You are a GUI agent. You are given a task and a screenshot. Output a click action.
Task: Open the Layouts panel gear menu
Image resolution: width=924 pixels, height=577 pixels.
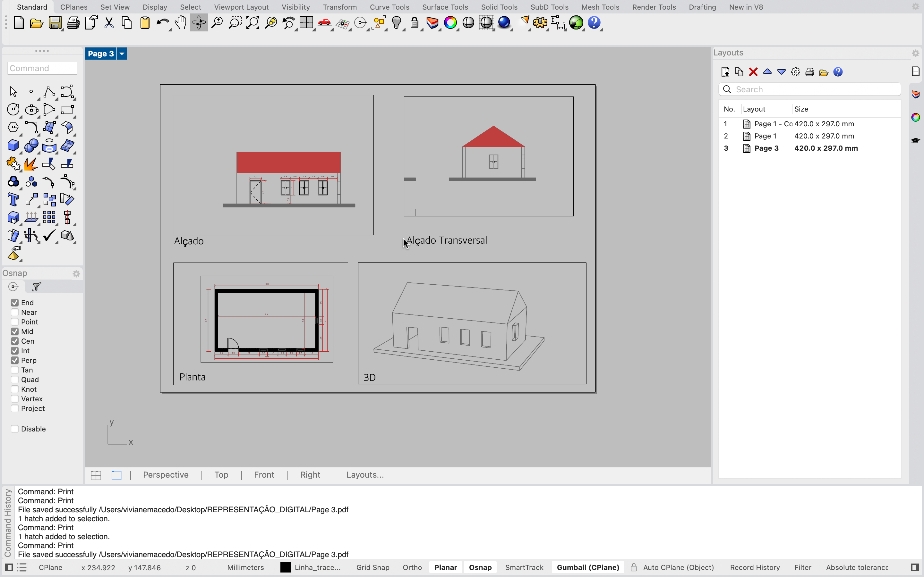coord(915,54)
